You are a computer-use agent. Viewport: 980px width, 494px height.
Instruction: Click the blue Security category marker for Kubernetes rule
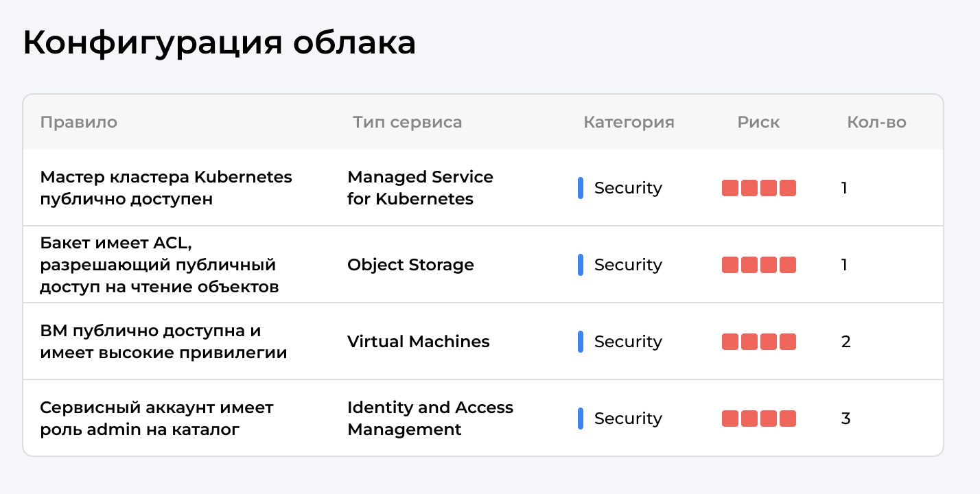pyautogui.click(x=579, y=187)
